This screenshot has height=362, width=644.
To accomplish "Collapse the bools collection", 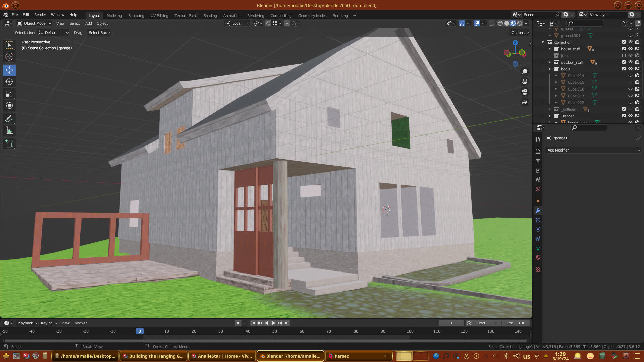I will click(x=549, y=69).
